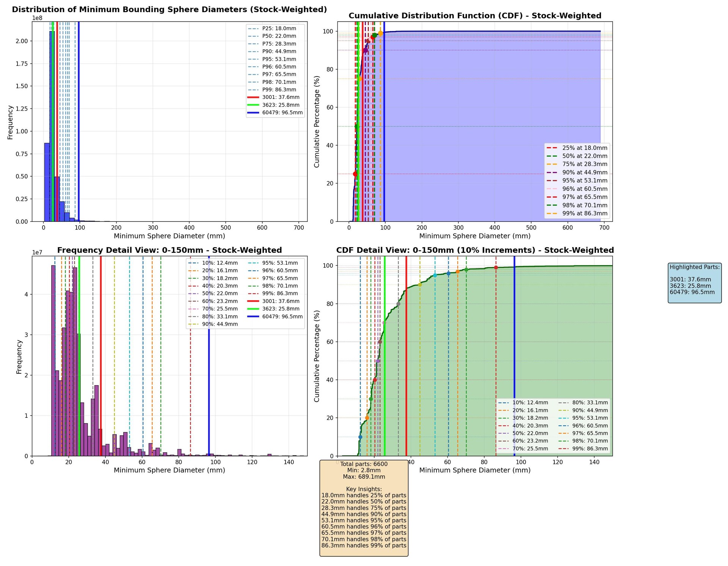Click the 10% blue marker dot on CDF detail chart

click(x=360, y=437)
